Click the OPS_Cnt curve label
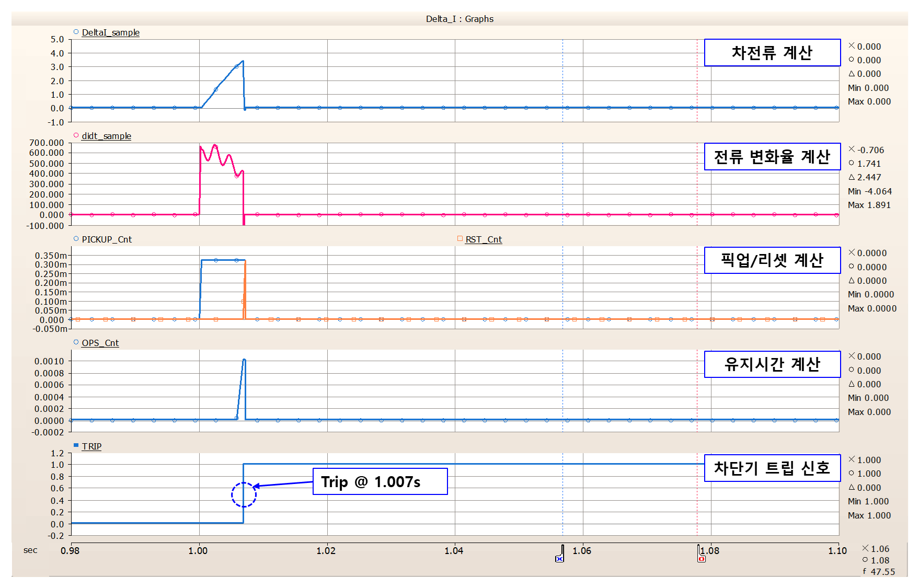 [x=100, y=343]
